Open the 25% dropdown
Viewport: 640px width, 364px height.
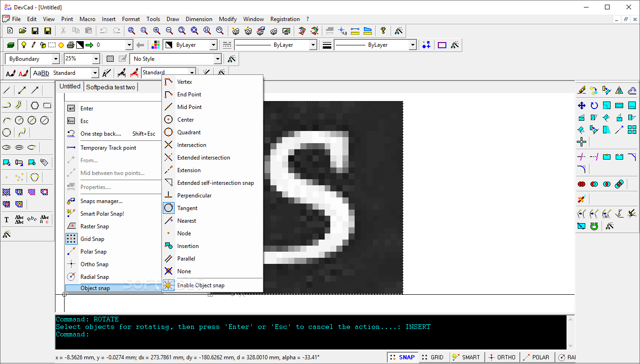96,59
